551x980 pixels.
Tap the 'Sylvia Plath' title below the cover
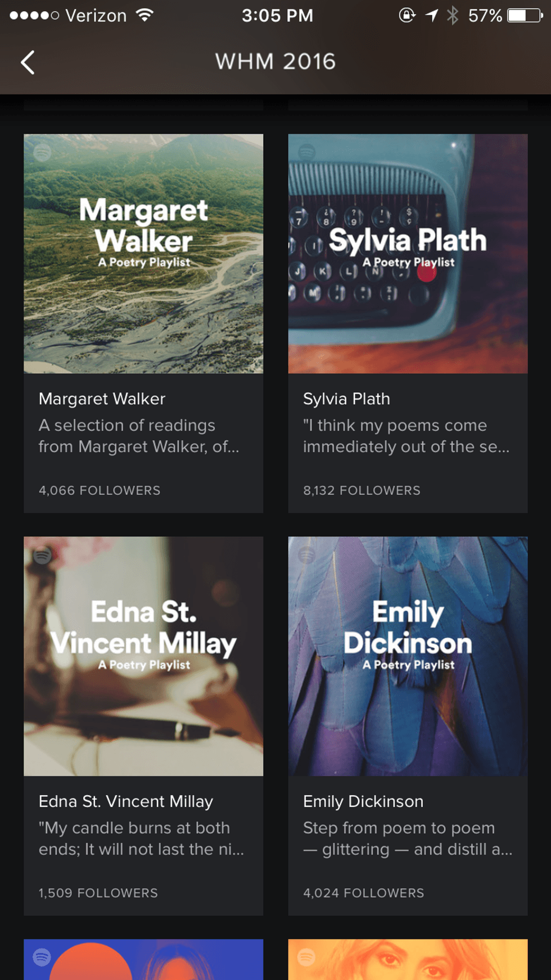point(346,399)
